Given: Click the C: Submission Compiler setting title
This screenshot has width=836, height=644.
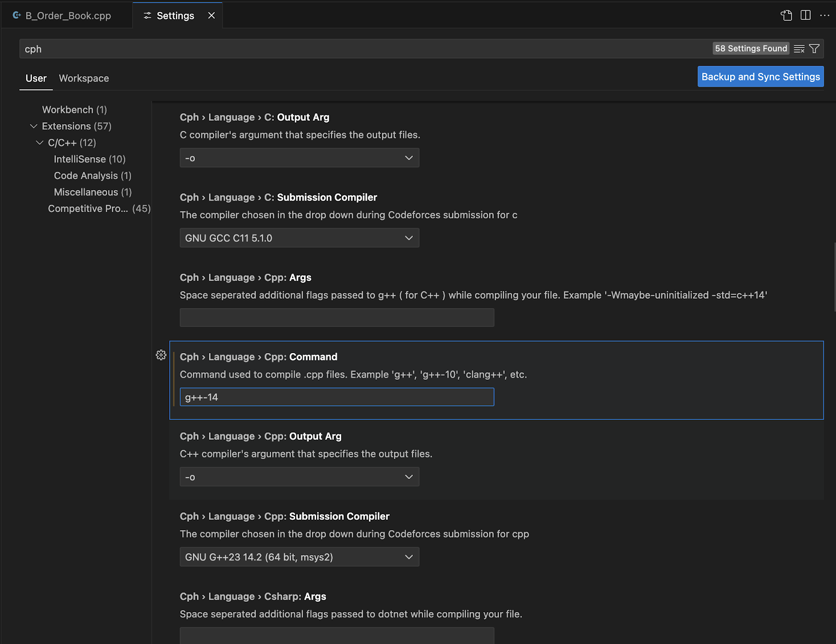Looking at the screenshot, I should click(278, 197).
